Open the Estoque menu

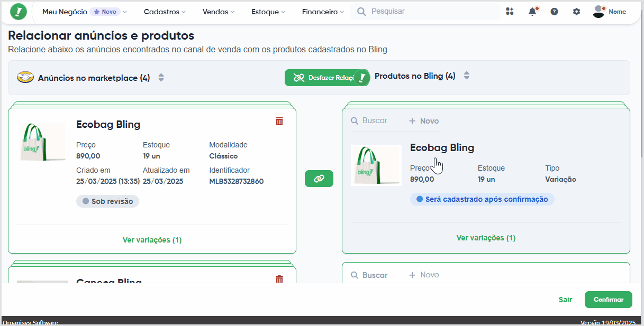tap(268, 12)
